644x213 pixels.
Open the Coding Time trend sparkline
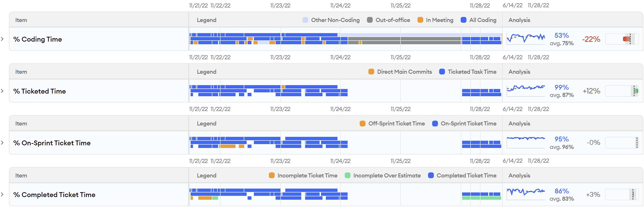pos(526,39)
